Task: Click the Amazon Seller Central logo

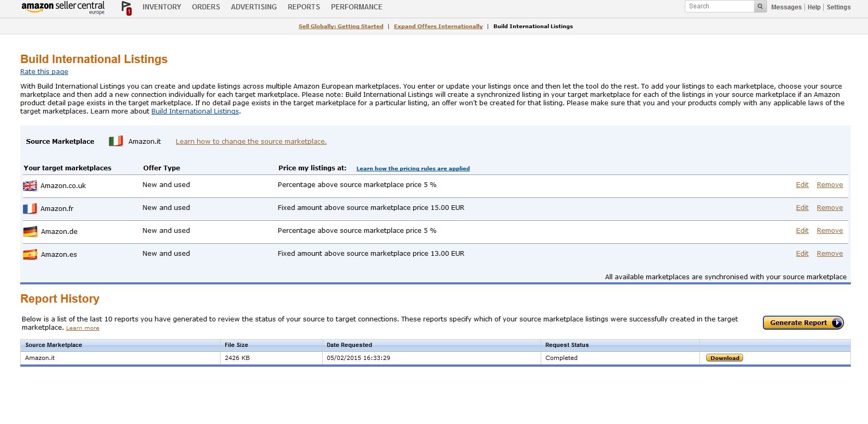Action: (x=63, y=7)
